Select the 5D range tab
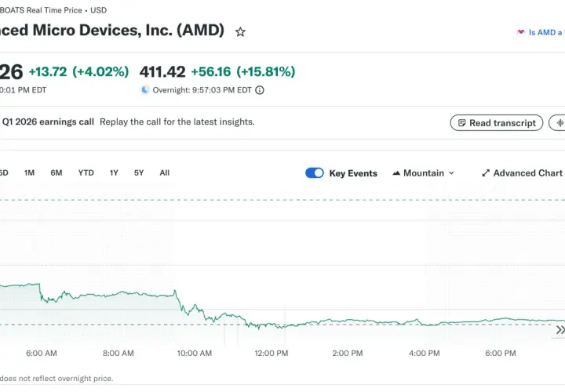This screenshot has width=565, height=392. click(4, 172)
